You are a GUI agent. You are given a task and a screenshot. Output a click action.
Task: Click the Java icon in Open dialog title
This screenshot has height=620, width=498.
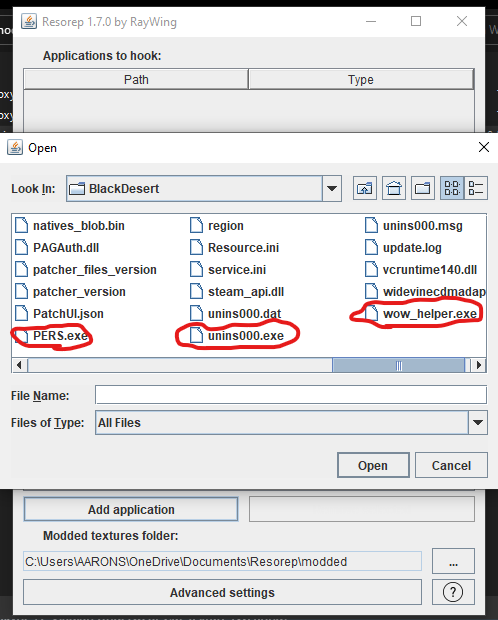(15, 147)
